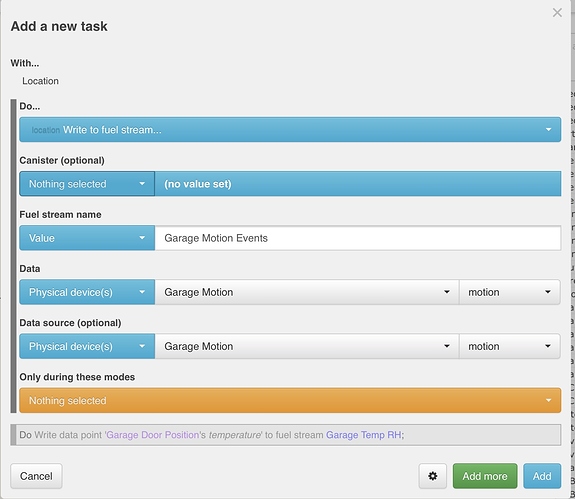Close the Add a new task dialog

coord(557,13)
